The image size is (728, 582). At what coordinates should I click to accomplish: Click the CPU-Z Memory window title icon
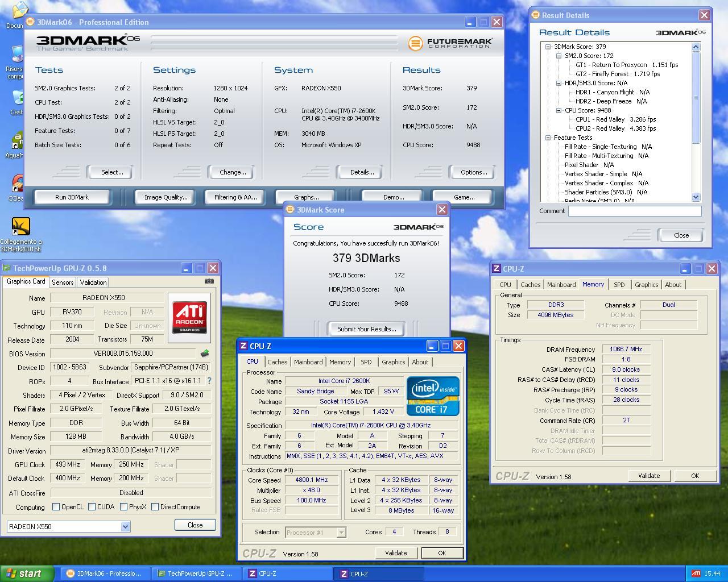[497, 268]
